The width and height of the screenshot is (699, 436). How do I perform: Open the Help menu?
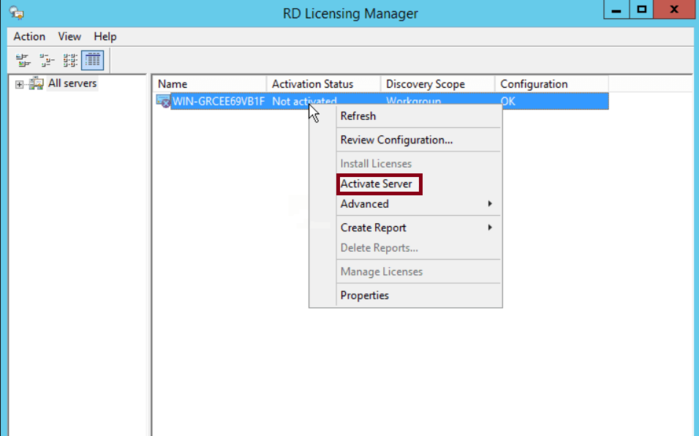[x=105, y=37]
